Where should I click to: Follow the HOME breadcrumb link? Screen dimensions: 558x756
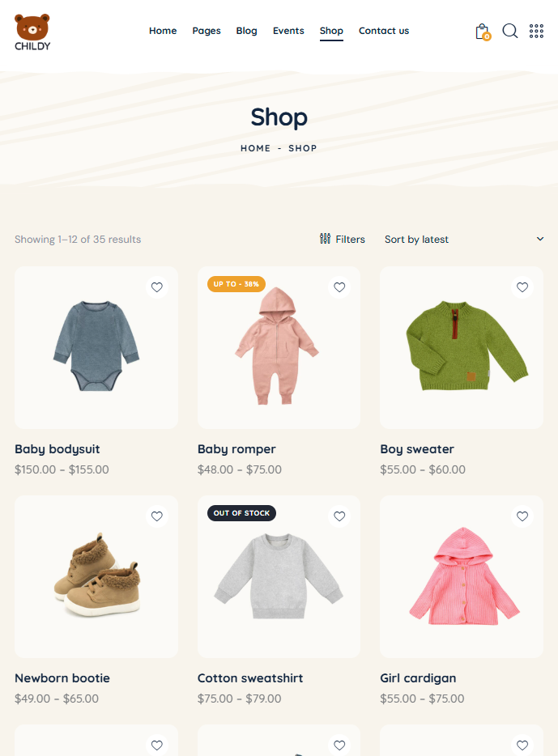coord(256,148)
